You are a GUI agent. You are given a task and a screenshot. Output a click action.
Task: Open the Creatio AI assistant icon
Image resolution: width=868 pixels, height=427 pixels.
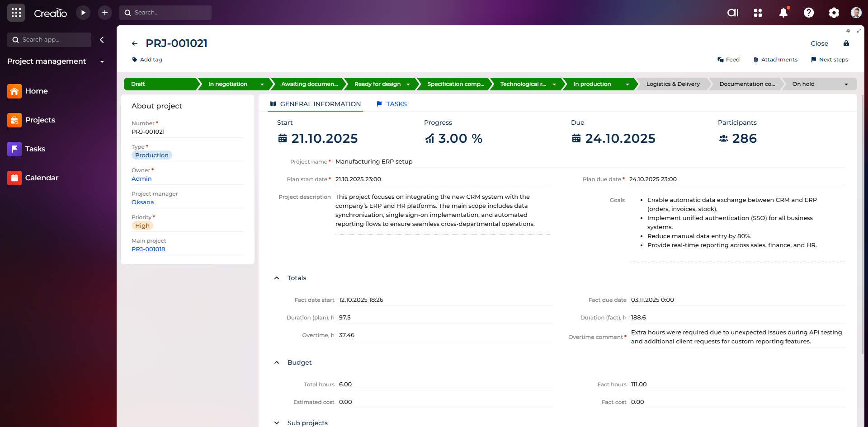pos(733,13)
